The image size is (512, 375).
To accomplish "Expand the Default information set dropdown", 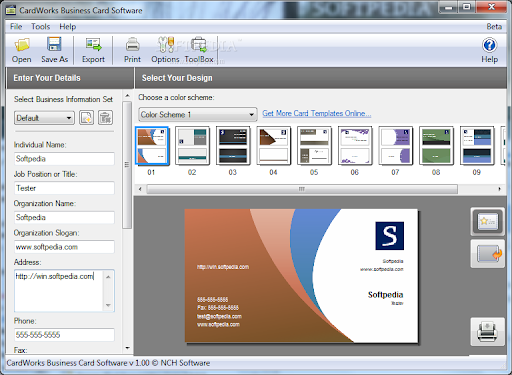I will (x=44, y=118).
